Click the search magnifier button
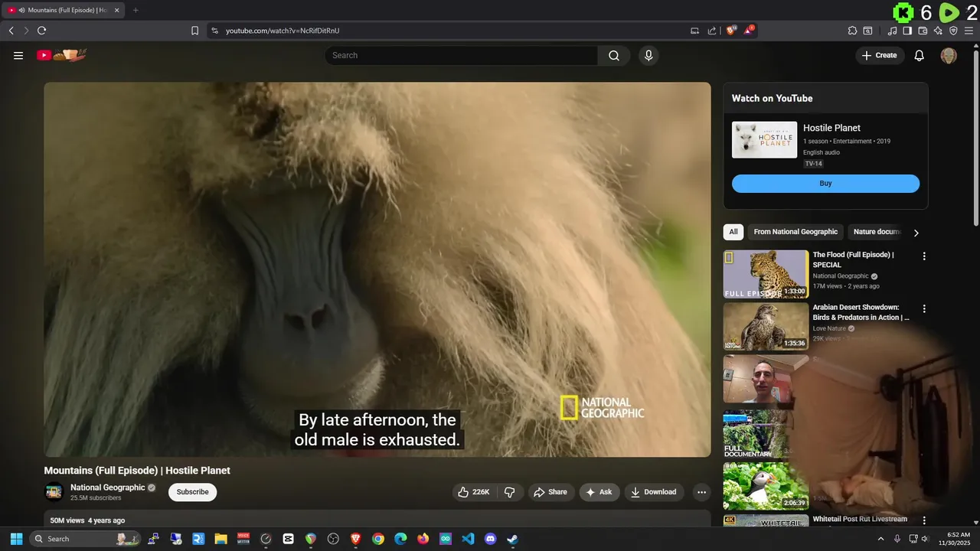 tap(614, 55)
